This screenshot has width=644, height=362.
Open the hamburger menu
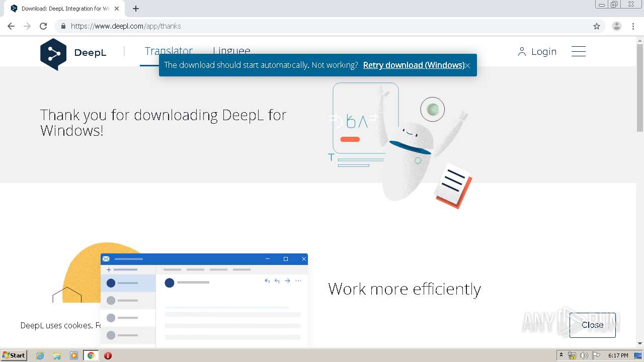tap(579, 51)
